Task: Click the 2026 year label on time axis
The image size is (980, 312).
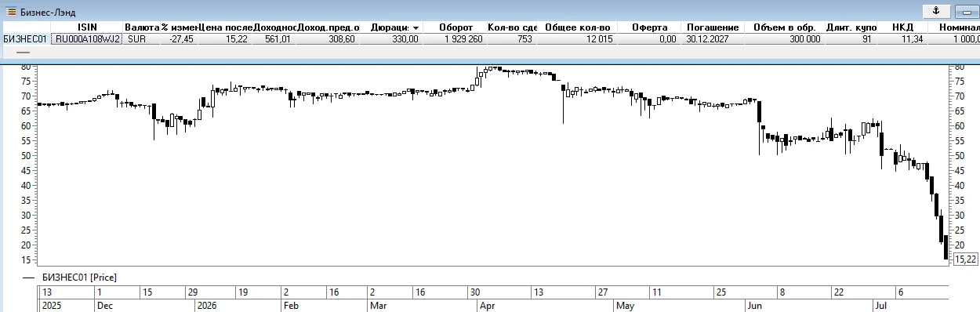Action: (x=207, y=305)
